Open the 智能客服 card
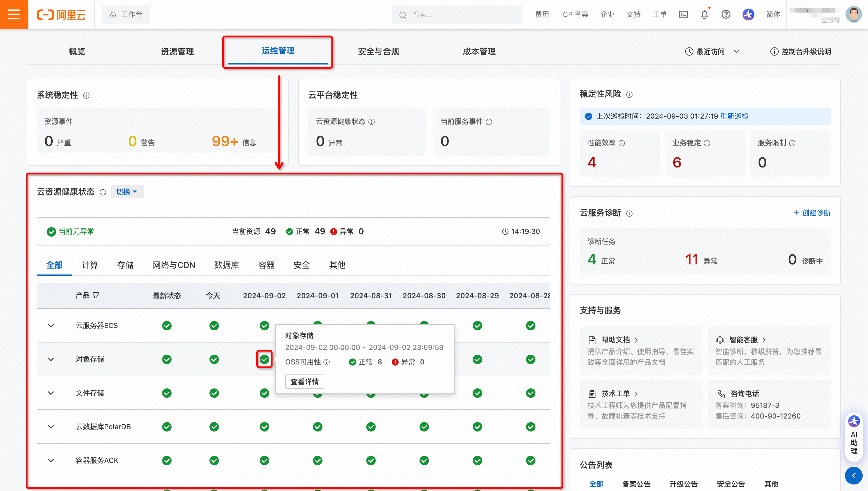 pos(769,351)
